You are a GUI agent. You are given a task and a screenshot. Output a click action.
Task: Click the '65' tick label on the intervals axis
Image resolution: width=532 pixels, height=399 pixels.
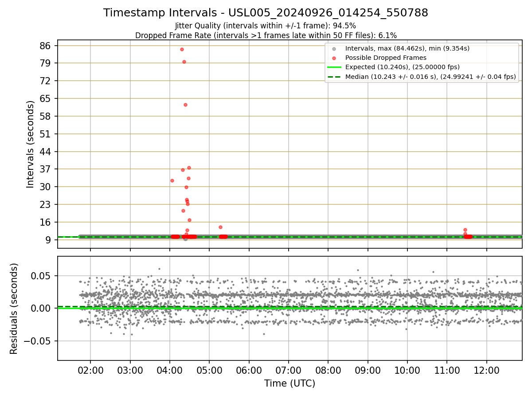[45, 98]
